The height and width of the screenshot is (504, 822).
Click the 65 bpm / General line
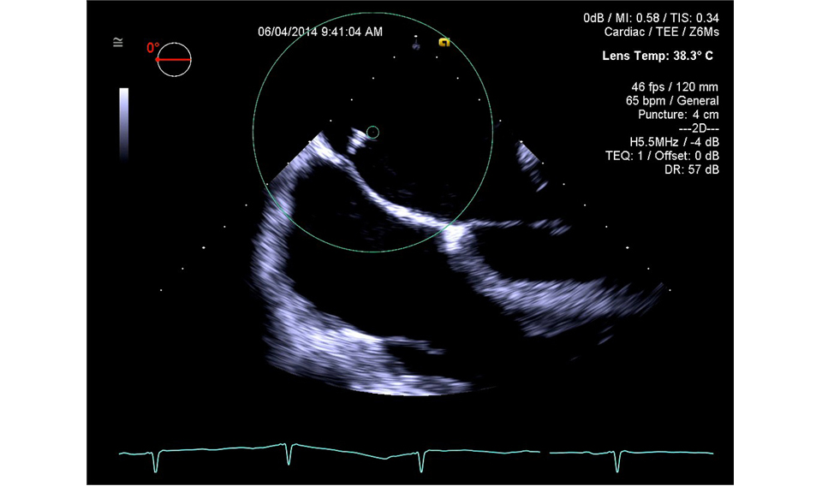(x=672, y=100)
